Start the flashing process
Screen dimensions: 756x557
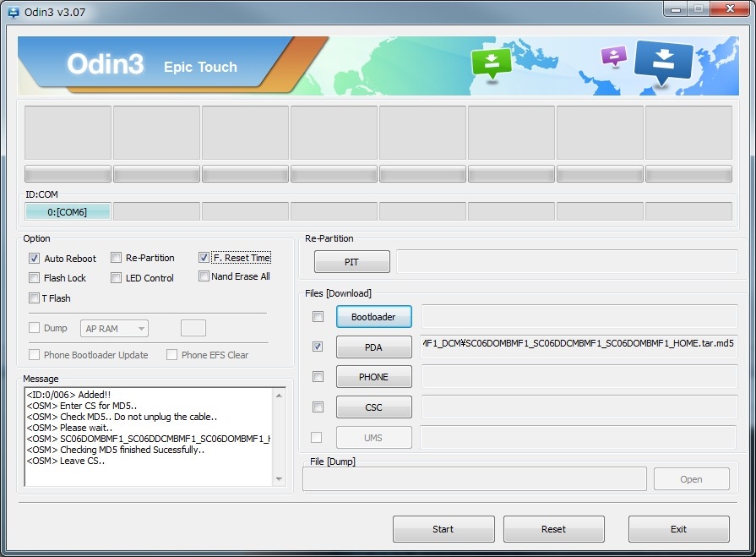click(x=443, y=529)
